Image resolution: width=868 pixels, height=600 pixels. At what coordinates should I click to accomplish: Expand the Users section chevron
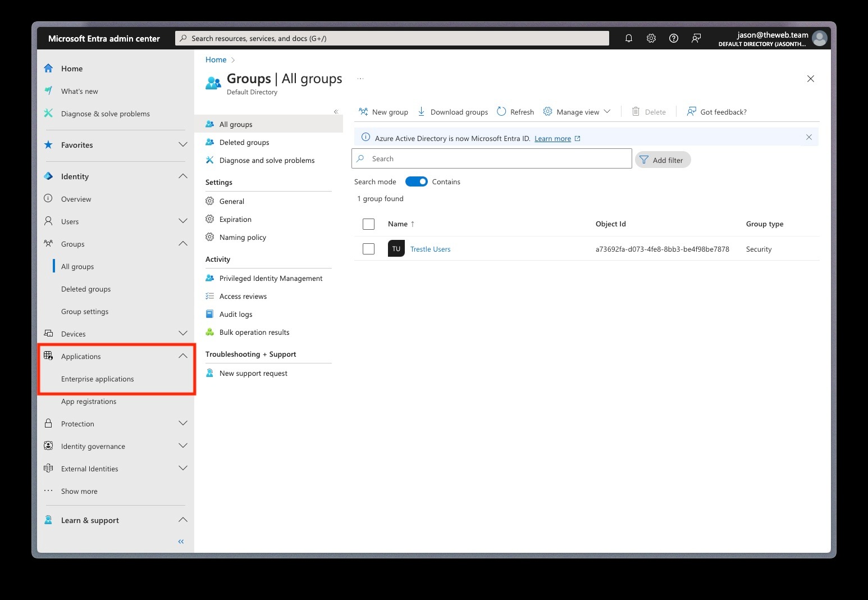tap(183, 221)
